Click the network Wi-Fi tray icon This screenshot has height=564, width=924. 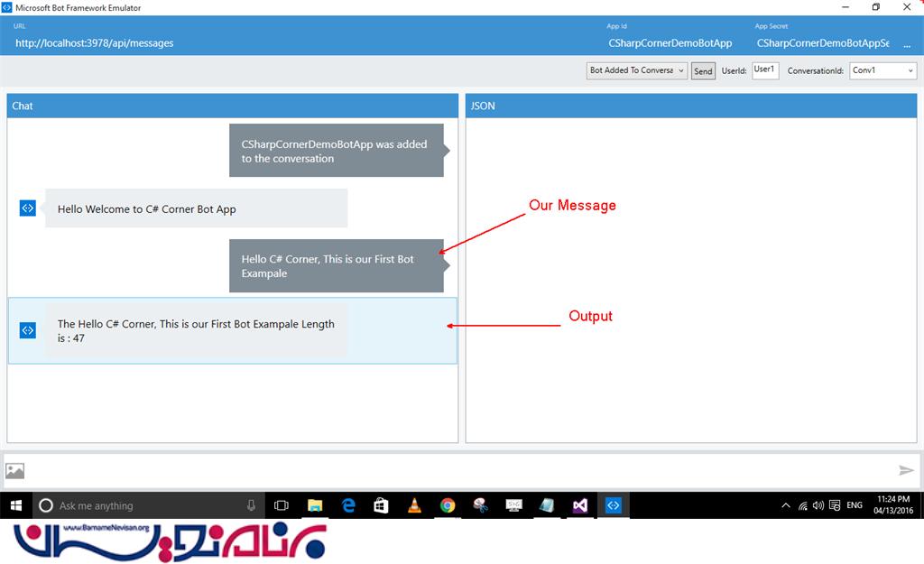pos(802,505)
